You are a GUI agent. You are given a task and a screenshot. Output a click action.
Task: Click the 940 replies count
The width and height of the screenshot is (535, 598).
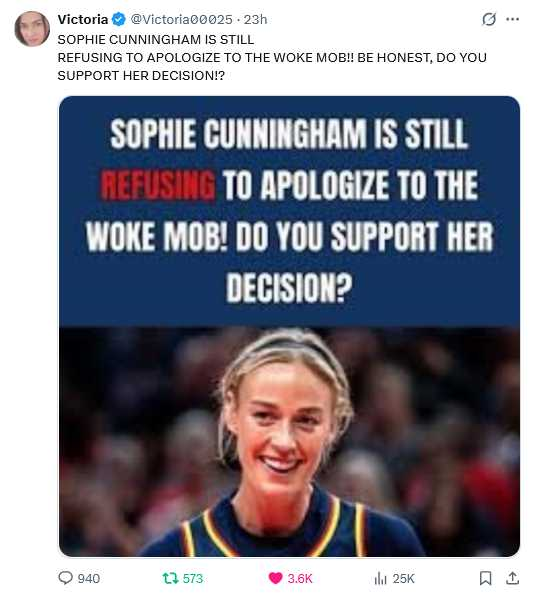(89, 579)
